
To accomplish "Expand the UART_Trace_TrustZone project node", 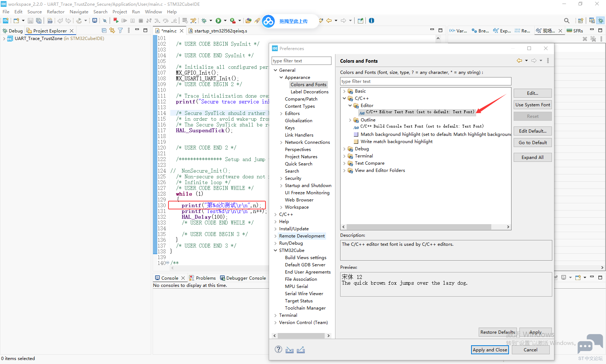I will pyautogui.click(x=4, y=39).
